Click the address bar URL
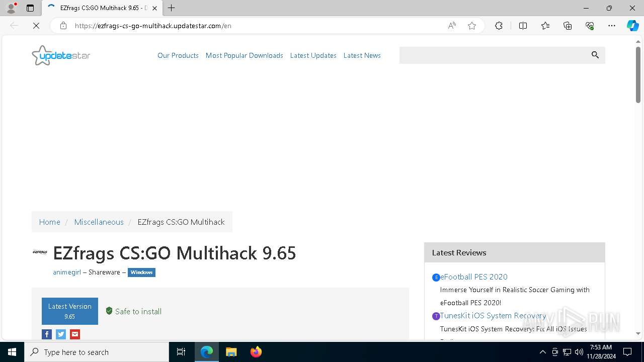The width and height of the screenshot is (644, 362). coord(153,26)
